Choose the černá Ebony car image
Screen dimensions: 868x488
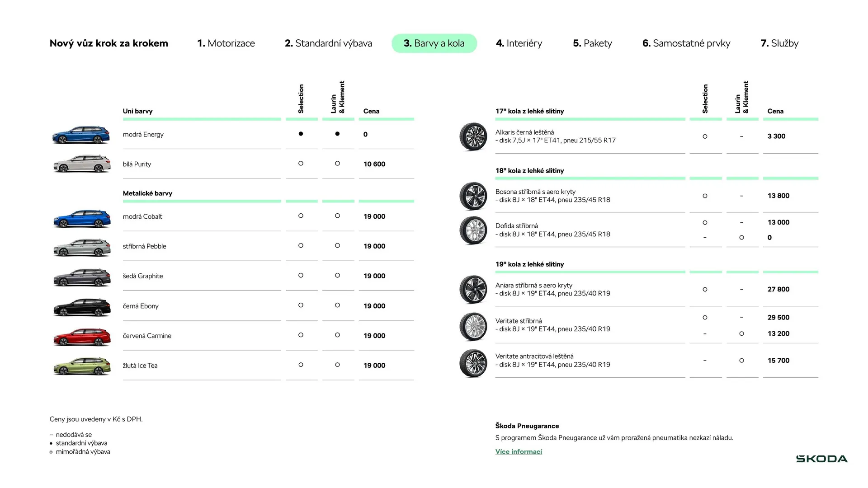81,307
